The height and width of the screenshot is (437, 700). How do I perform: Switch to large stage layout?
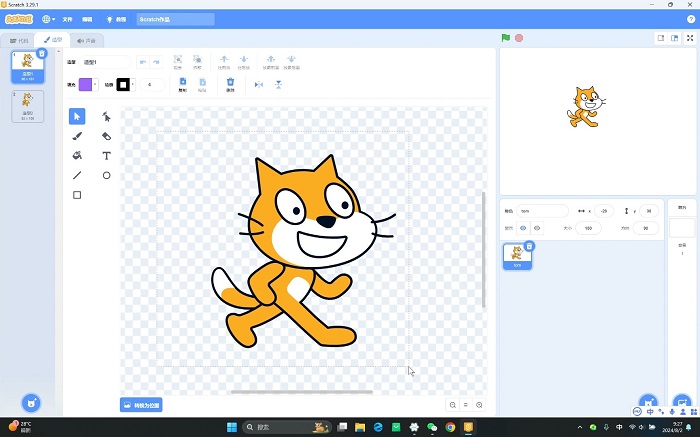click(675, 38)
